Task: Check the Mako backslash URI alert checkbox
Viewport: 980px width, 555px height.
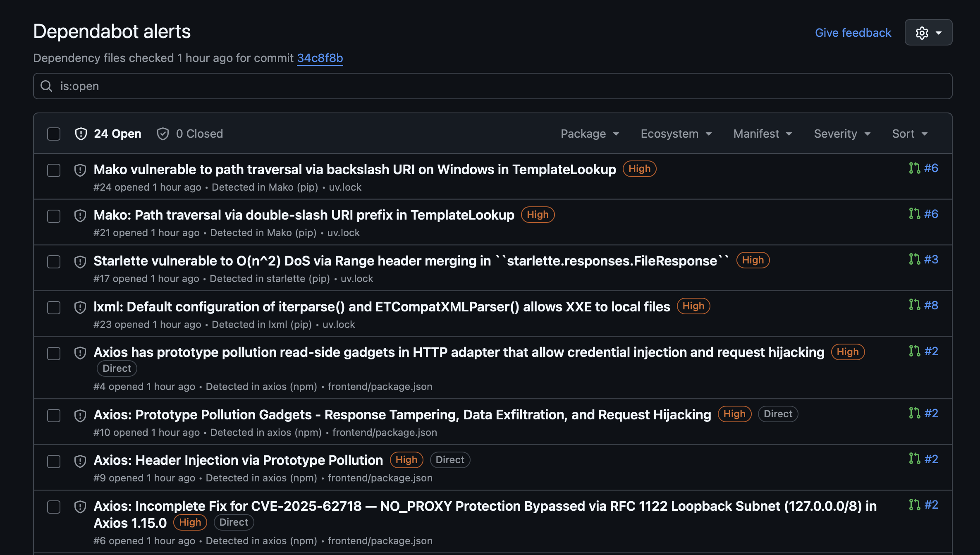Action: [54, 170]
